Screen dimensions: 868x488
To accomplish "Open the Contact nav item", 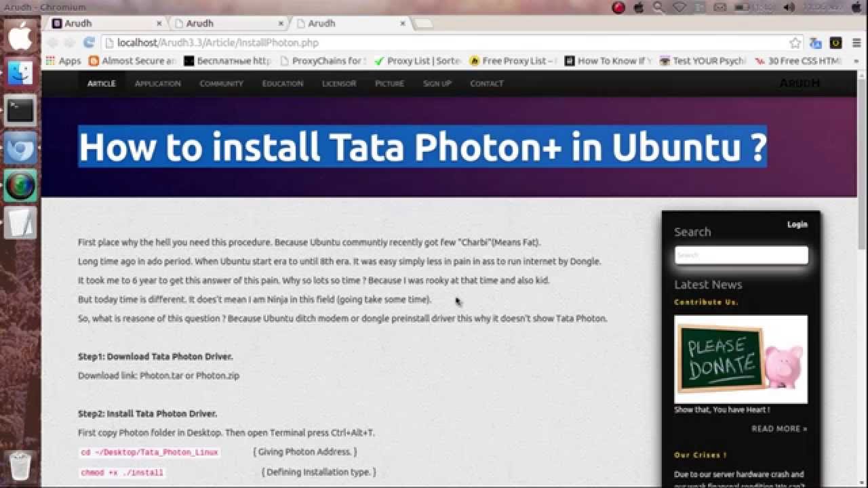I will (x=487, y=83).
